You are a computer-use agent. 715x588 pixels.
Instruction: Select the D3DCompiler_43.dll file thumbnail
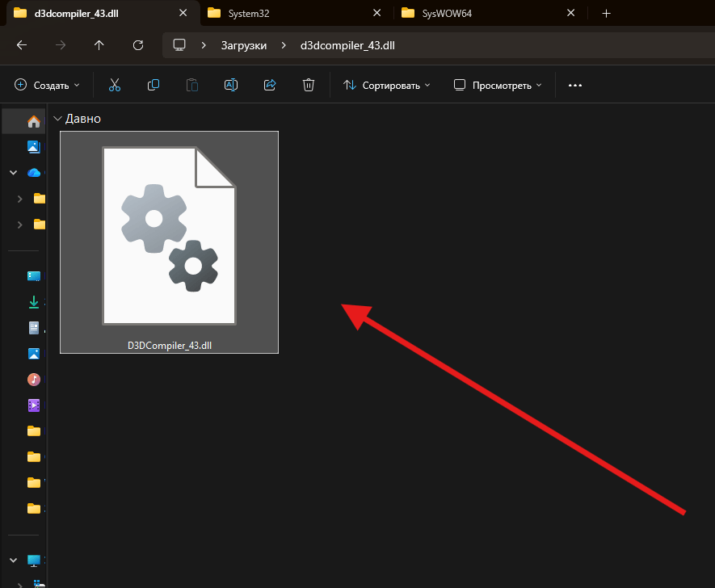click(x=169, y=242)
